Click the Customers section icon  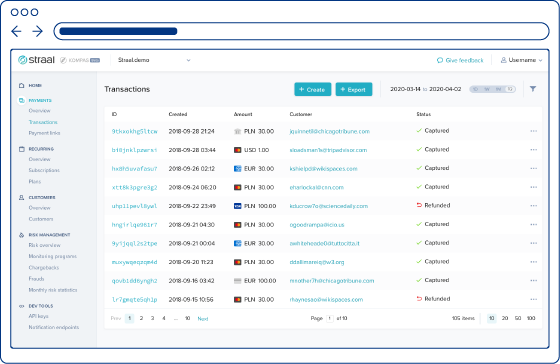point(21,197)
